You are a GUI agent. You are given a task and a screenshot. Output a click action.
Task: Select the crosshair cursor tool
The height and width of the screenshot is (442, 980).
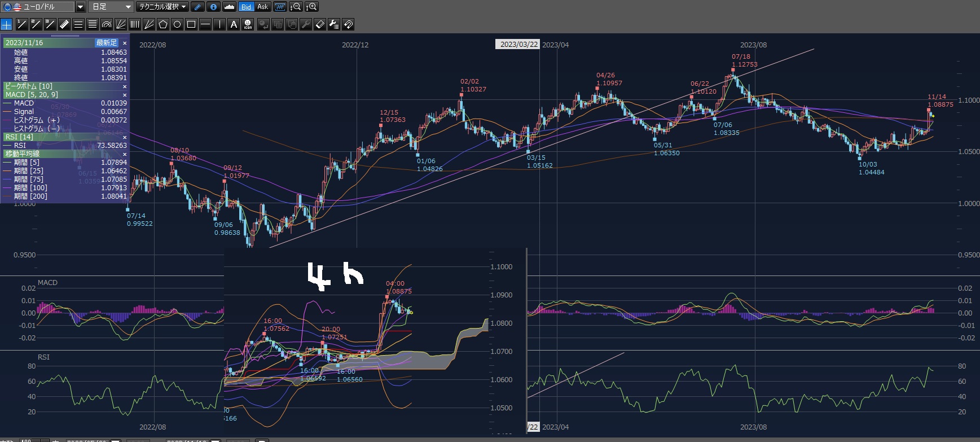click(x=6, y=24)
